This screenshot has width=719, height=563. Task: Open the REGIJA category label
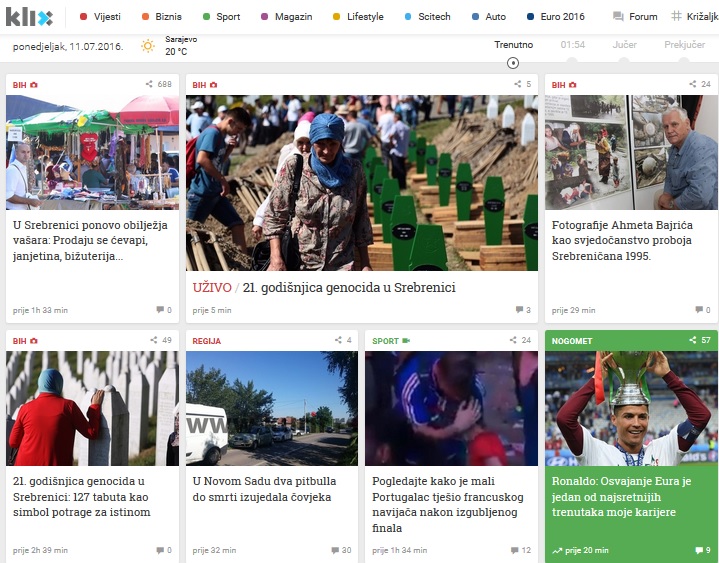(206, 341)
